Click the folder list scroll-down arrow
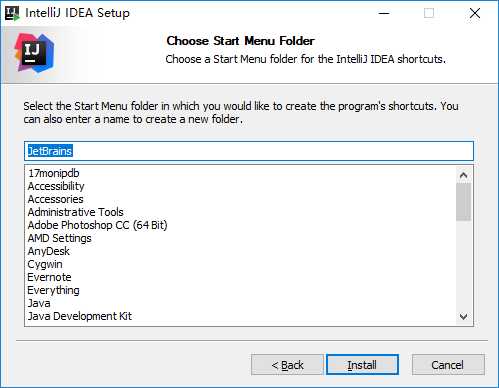The image size is (499, 388). point(463,316)
